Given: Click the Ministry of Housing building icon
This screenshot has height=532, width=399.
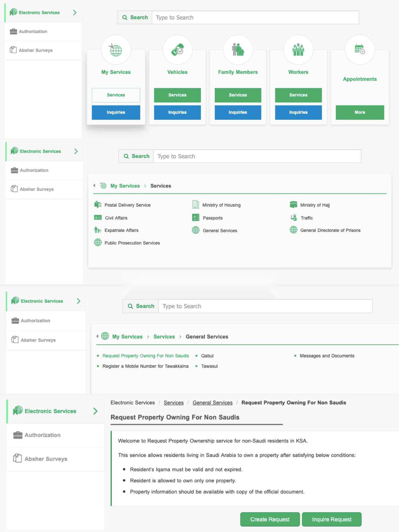Looking at the screenshot, I should (196, 204).
